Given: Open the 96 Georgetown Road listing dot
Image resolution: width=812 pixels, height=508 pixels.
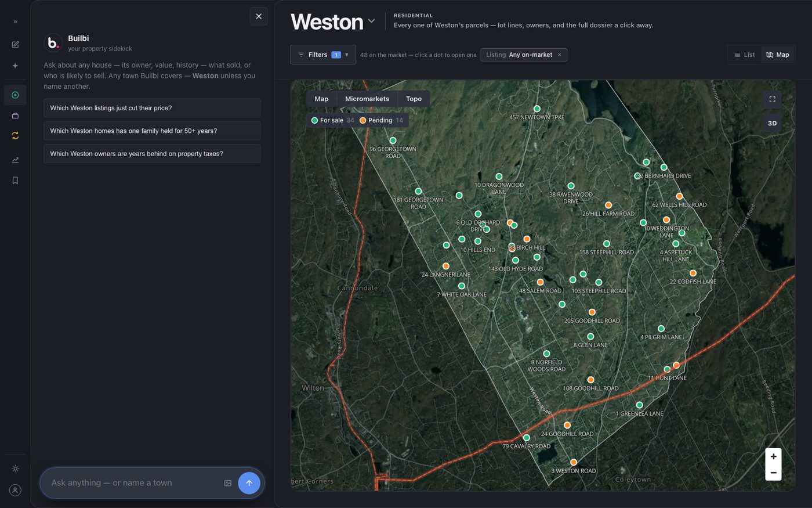Looking at the screenshot, I should (x=393, y=140).
